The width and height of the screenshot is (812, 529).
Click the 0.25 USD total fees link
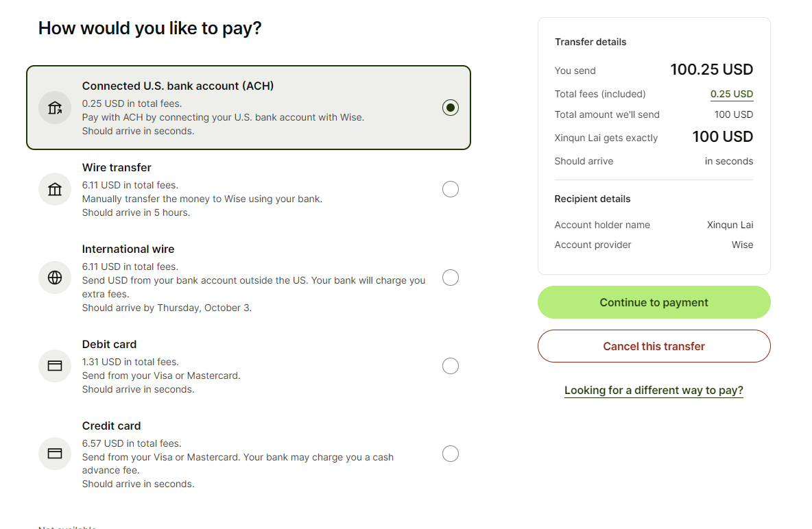coord(731,94)
